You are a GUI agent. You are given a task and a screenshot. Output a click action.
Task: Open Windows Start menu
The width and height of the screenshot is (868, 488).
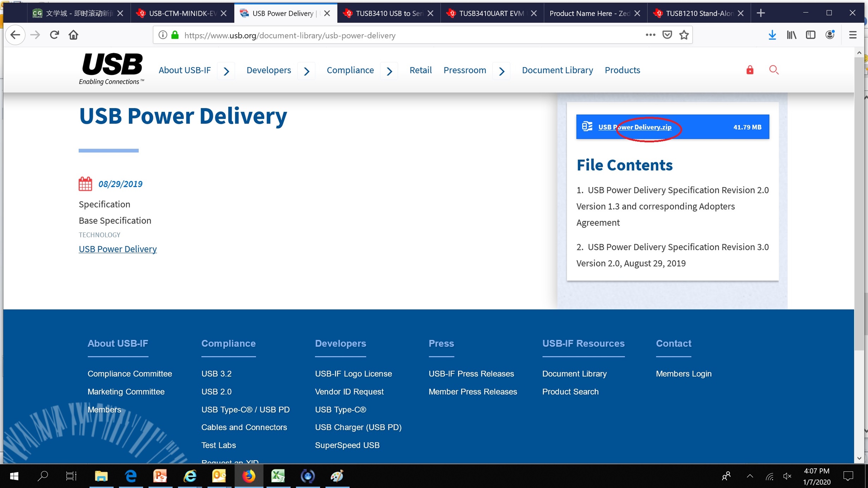coord(14,476)
